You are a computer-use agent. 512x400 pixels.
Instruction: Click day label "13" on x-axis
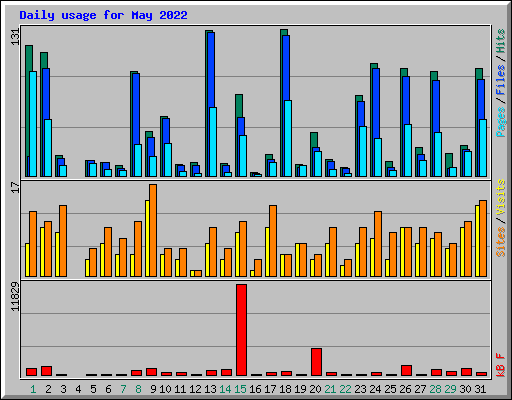pyautogui.click(x=210, y=389)
